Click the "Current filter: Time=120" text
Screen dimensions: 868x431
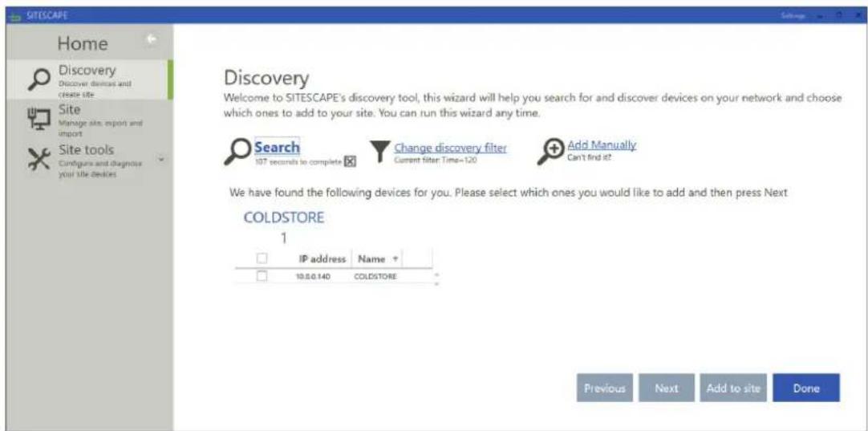[x=435, y=160]
